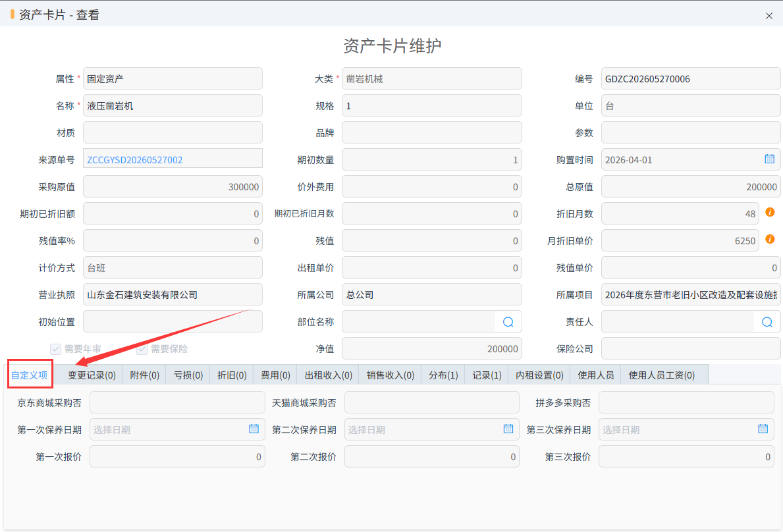Click the 天猫商城采购否 field
This screenshot has height=532, width=783.
[432, 402]
